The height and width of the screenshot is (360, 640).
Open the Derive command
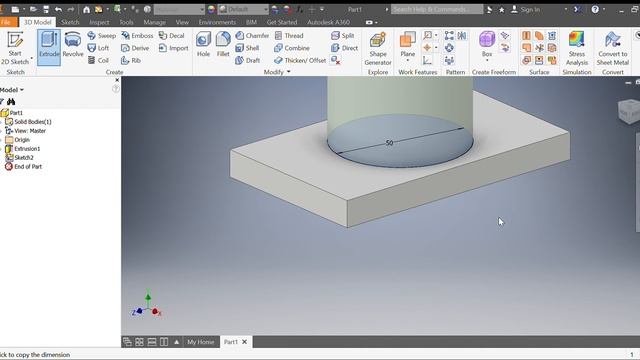click(135, 48)
